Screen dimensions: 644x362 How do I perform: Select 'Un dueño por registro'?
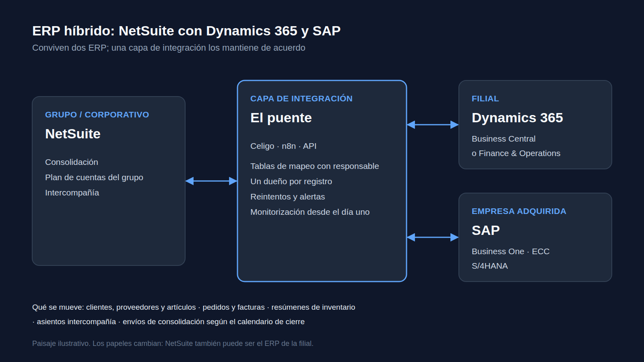pos(291,181)
